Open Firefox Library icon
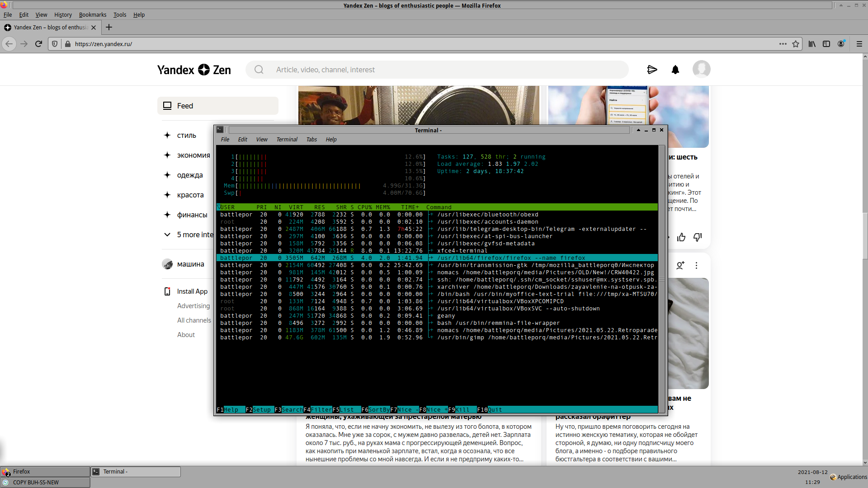This screenshot has height=488, width=868. click(x=812, y=44)
